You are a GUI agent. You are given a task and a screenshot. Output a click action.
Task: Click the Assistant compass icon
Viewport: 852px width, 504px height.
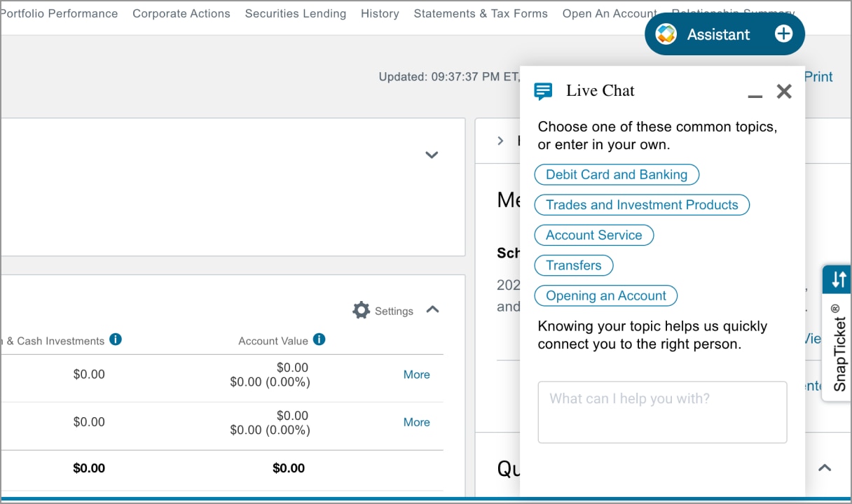coord(668,33)
